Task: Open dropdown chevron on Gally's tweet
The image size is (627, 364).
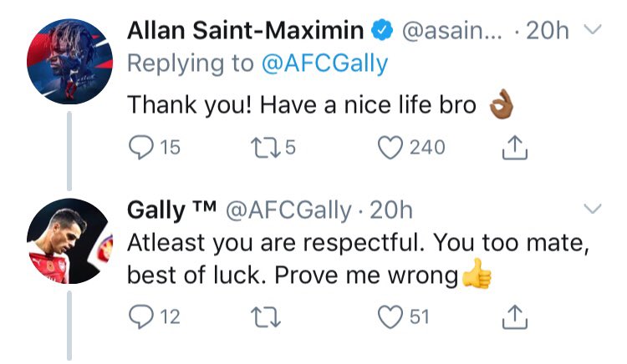Action: click(592, 209)
